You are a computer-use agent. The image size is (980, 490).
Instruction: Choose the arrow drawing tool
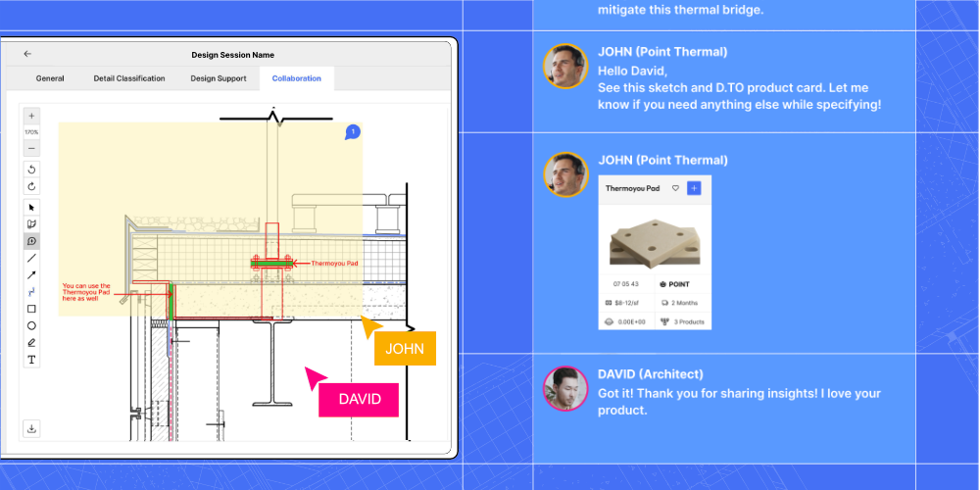pyautogui.click(x=31, y=275)
